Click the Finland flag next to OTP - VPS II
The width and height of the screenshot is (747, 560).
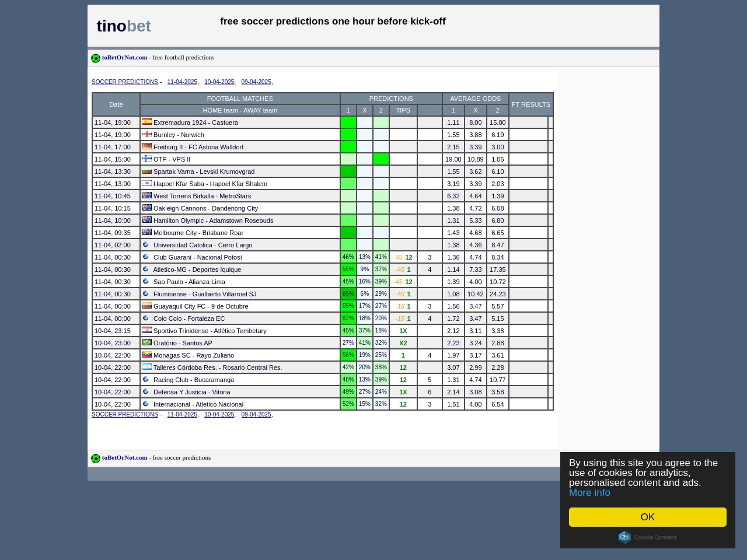[147, 159]
